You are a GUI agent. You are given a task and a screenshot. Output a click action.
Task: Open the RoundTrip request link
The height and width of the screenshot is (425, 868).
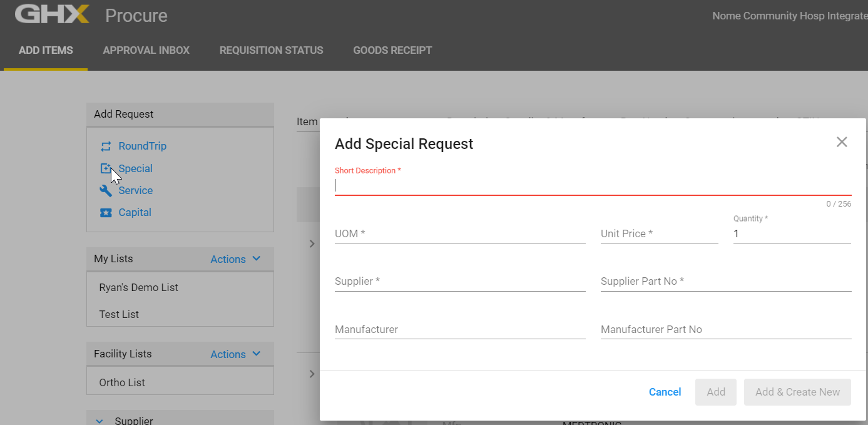pyautogui.click(x=143, y=146)
